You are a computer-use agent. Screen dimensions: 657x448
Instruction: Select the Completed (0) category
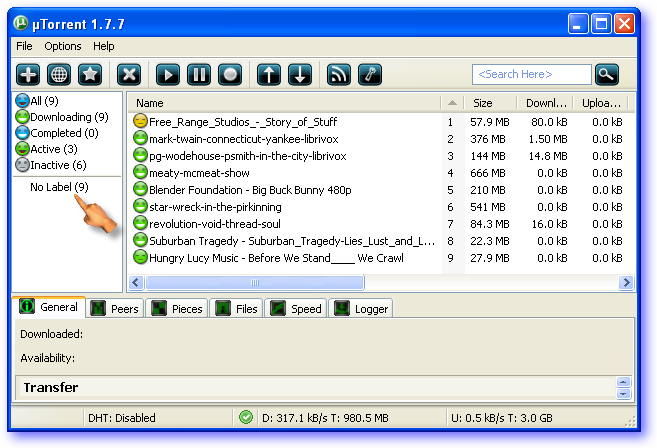(x=57, y=133)
